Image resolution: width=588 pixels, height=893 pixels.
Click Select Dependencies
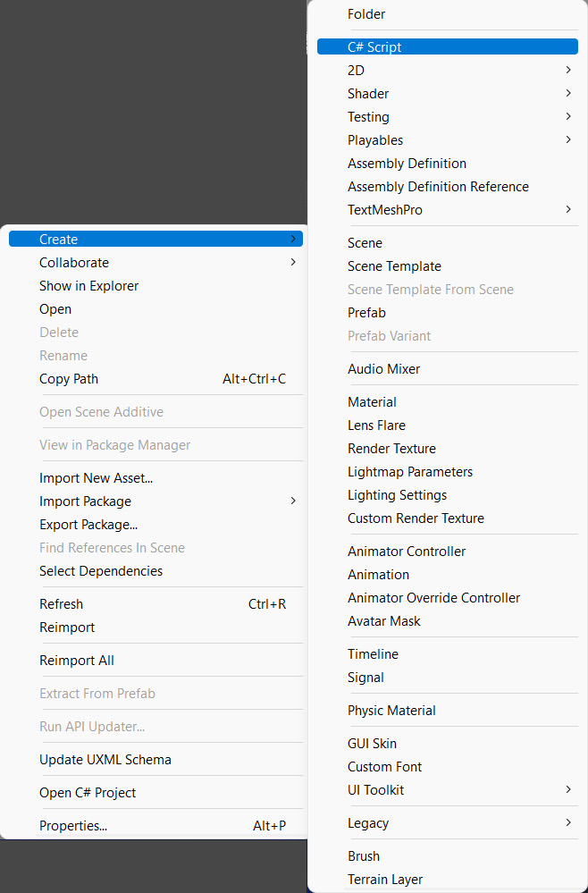155,570
